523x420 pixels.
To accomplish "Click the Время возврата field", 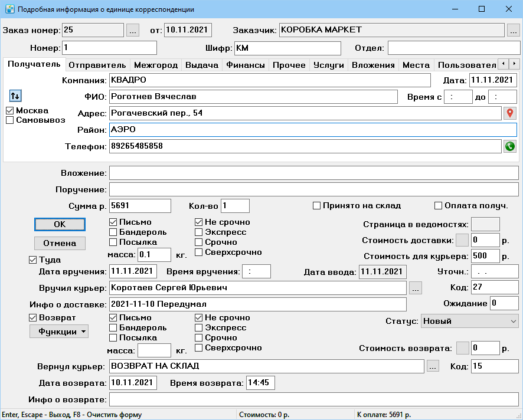I will (x=260, y=383).
